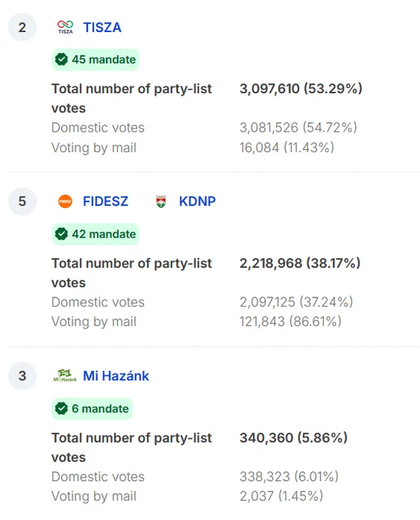420x520 pixels.
Task: Click the Mi Hazánk logo icon
Action: point(65,375)
